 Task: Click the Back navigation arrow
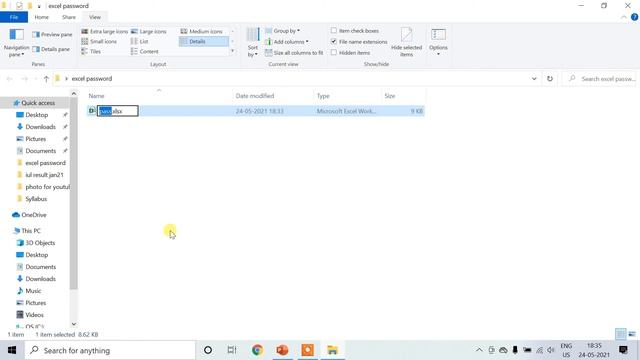(9, 79)
